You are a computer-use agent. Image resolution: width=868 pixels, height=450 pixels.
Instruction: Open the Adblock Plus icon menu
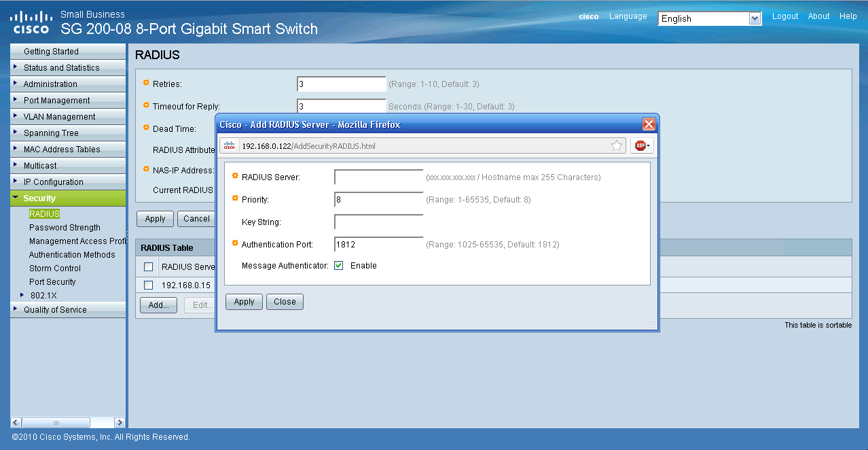tap(641, 145)
